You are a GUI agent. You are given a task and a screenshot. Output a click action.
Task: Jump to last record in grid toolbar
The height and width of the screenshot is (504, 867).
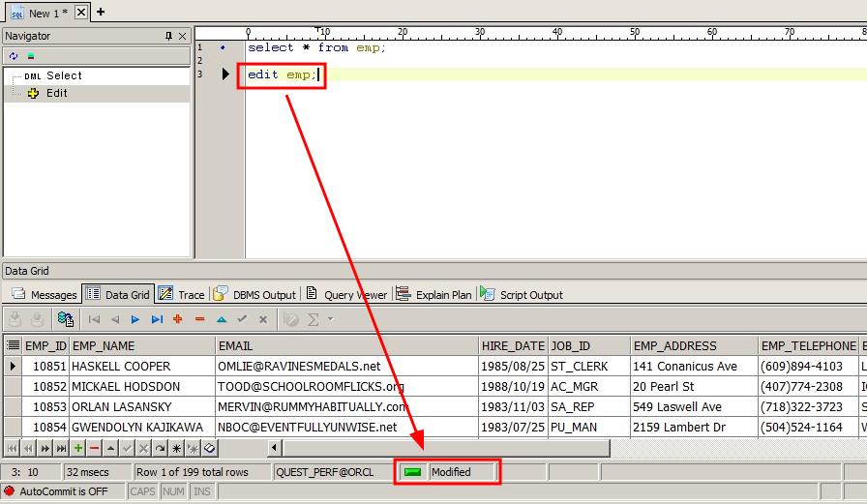[157, 319]
